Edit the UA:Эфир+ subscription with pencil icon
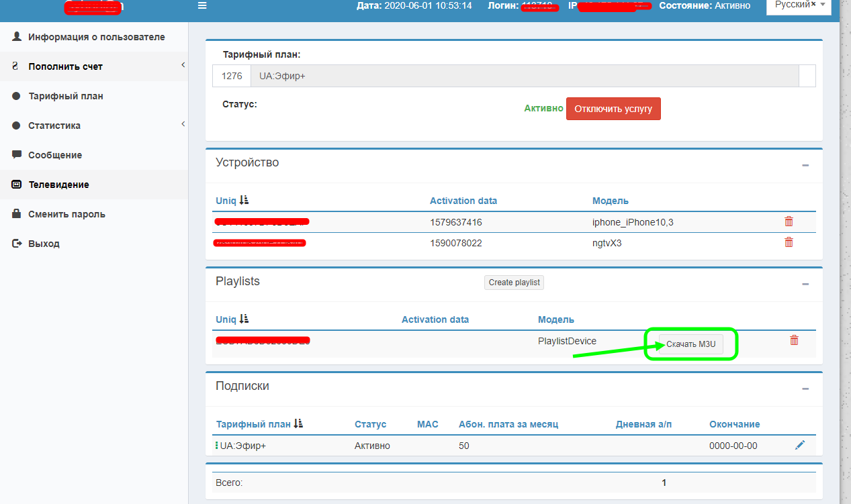This screenshot has height=504, width=851. tap(799, 445)
